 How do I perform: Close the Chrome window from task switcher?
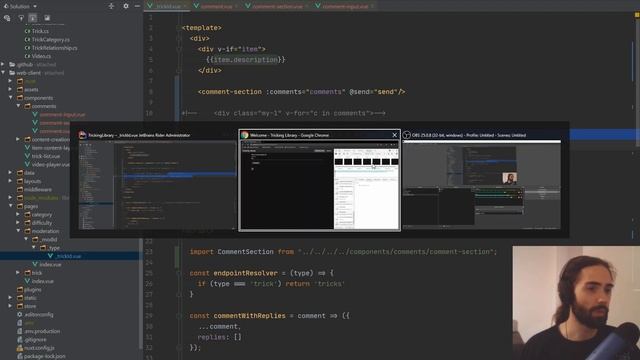[x=394, y=135]
